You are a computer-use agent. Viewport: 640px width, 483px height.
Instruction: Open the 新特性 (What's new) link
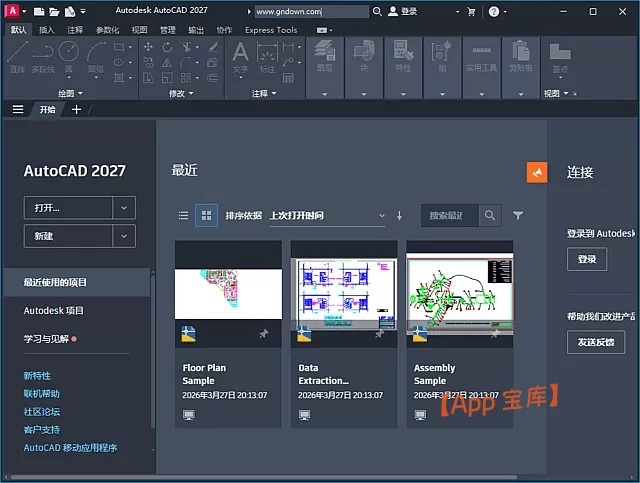pyautogui.click(x=37, y=376)
